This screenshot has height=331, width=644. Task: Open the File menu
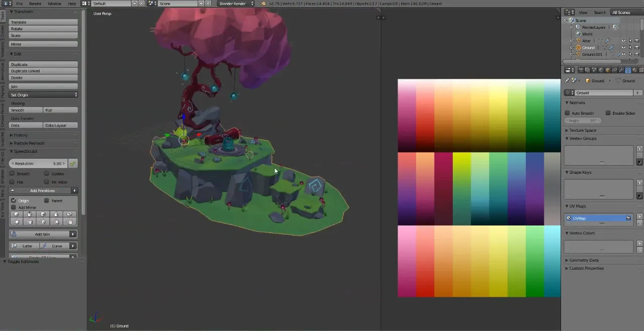[x=19, y=4]
